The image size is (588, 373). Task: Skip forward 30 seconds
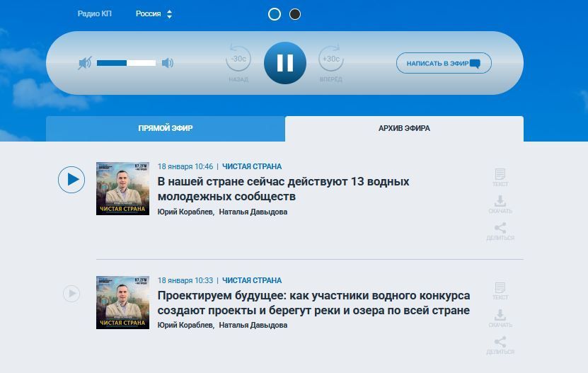coord(330,59)
